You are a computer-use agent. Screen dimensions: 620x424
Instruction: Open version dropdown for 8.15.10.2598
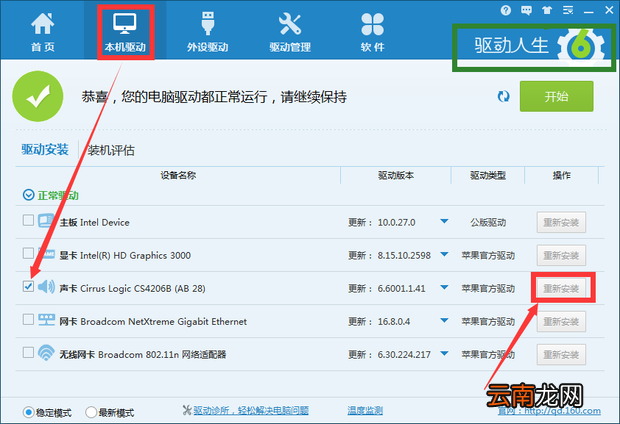[x=444, y=254]
